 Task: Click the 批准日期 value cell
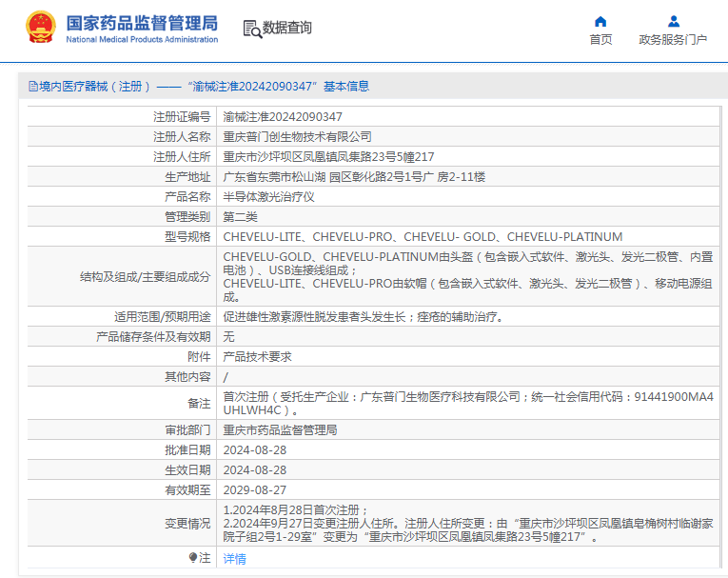tap(254, 449)
